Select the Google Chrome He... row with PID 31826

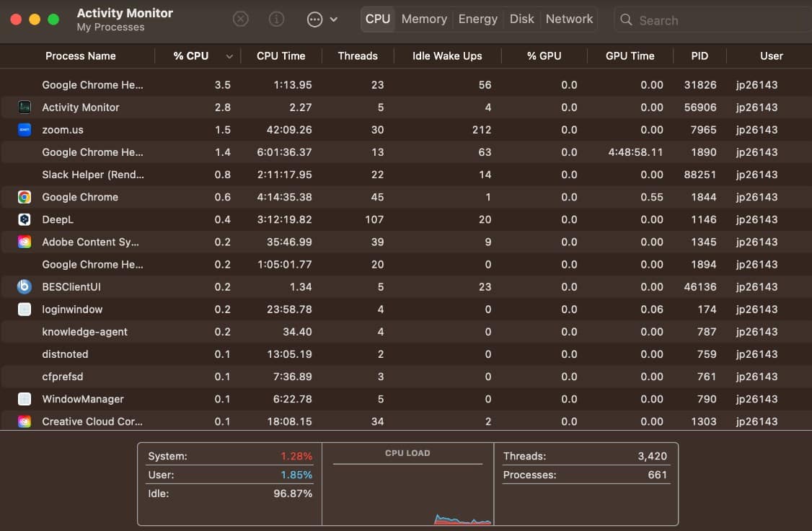click(x=406, y=85)
